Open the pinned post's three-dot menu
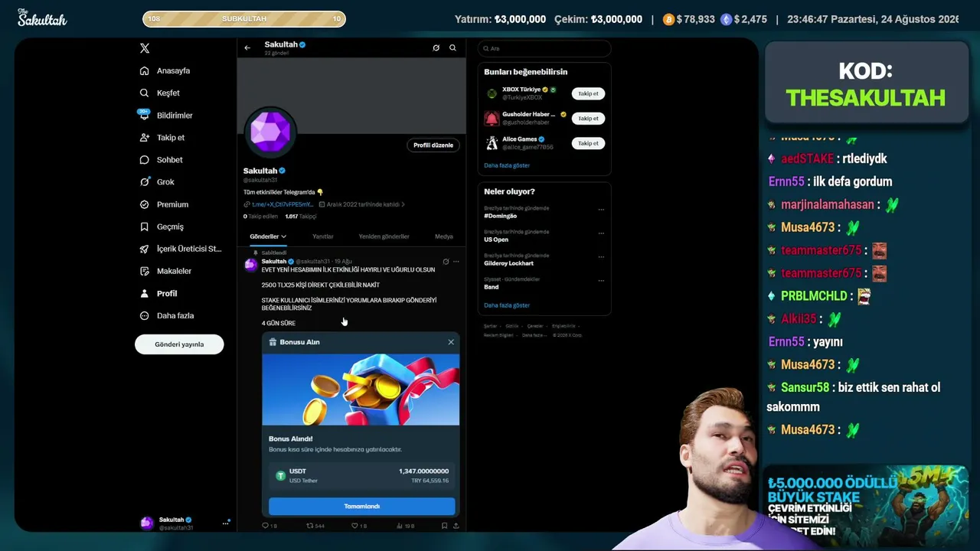Image resolution: width=980 pixels, height=551 pixels. point(456,262)
